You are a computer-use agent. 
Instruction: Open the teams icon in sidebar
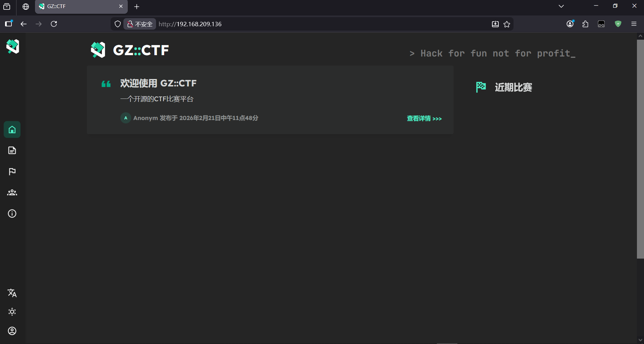(12, 192)
